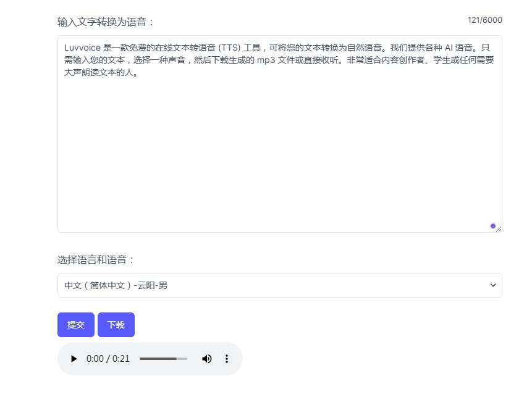This screenshot has height=402, width=532.
Task: Click the 输入文字转换为语音 label
Action: [x=106, y=22]
